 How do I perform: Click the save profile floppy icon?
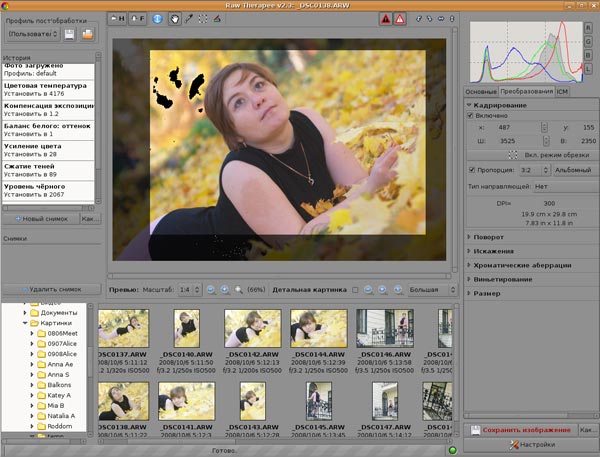coord(69,35)
